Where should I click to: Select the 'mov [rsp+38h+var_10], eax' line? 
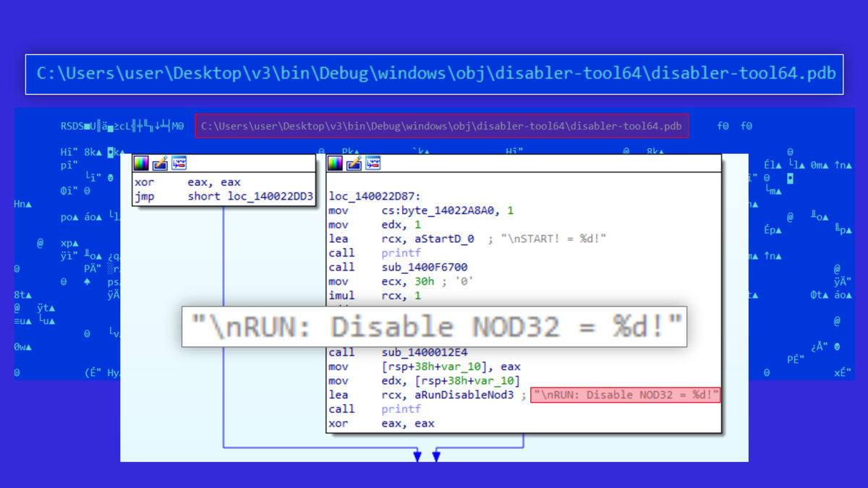pos(425,367)
